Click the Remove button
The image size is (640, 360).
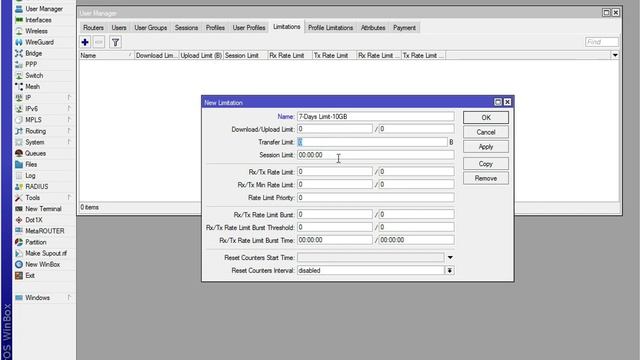click(x=486, y=178)
